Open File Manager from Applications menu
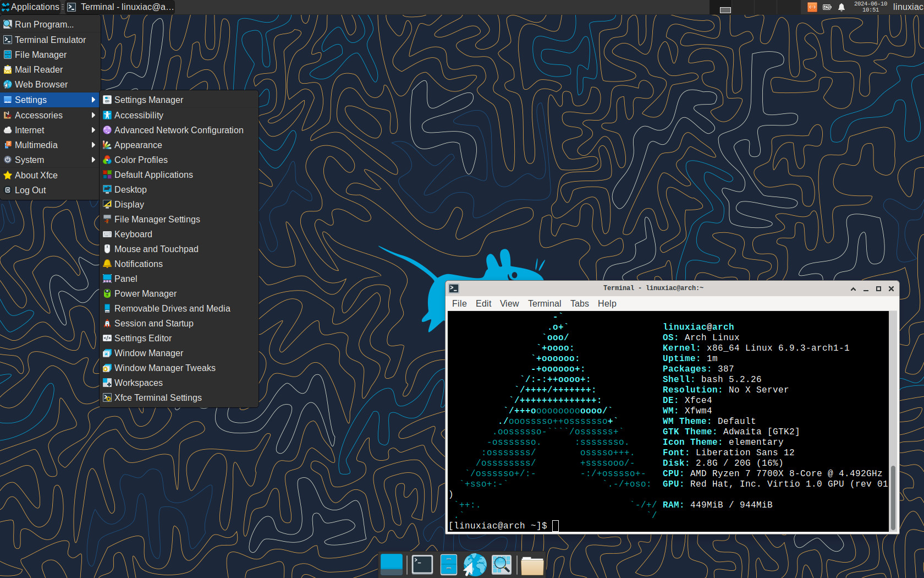This screenshot has width=924, height=578. click(50, 54)
